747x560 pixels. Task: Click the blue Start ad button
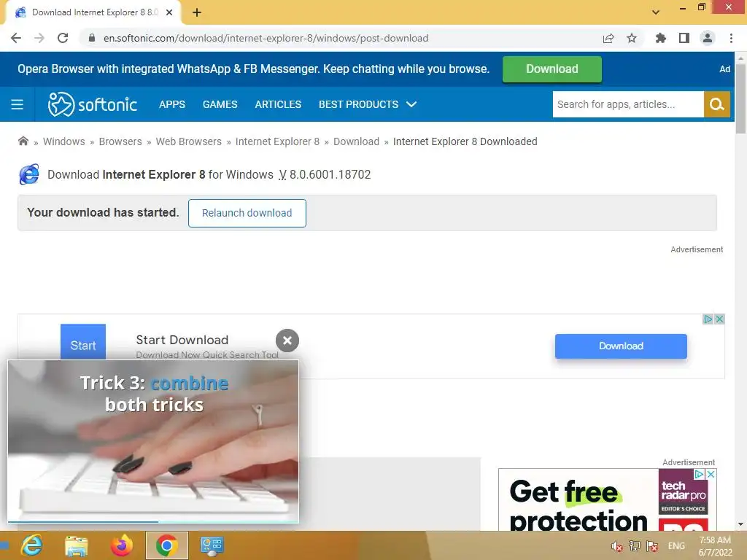click(83, 343)
